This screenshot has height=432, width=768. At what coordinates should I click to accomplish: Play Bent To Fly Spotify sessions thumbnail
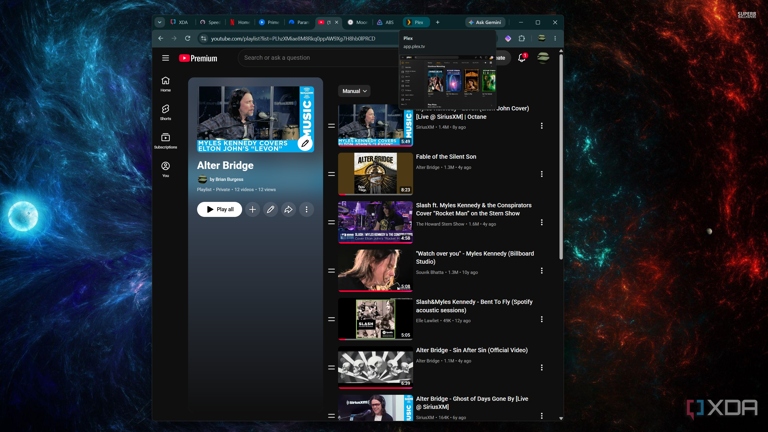click(375, 319)
